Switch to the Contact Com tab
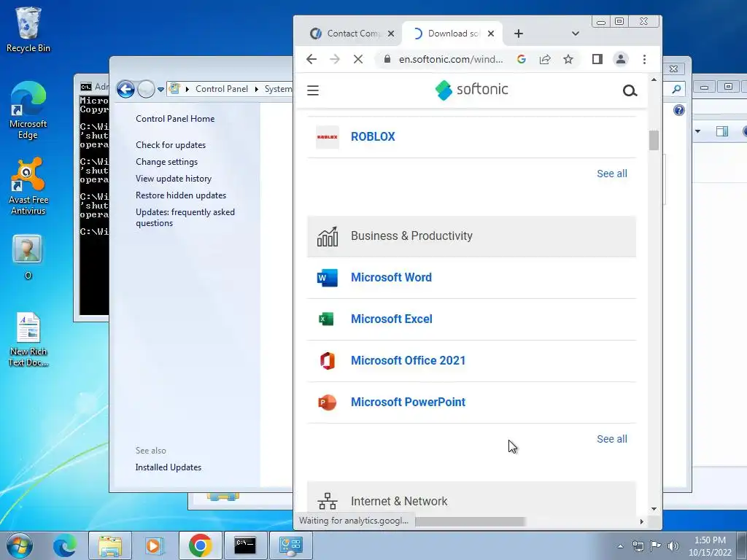The width and height of the screenshot is (747, 560). [x=351, y=34]
